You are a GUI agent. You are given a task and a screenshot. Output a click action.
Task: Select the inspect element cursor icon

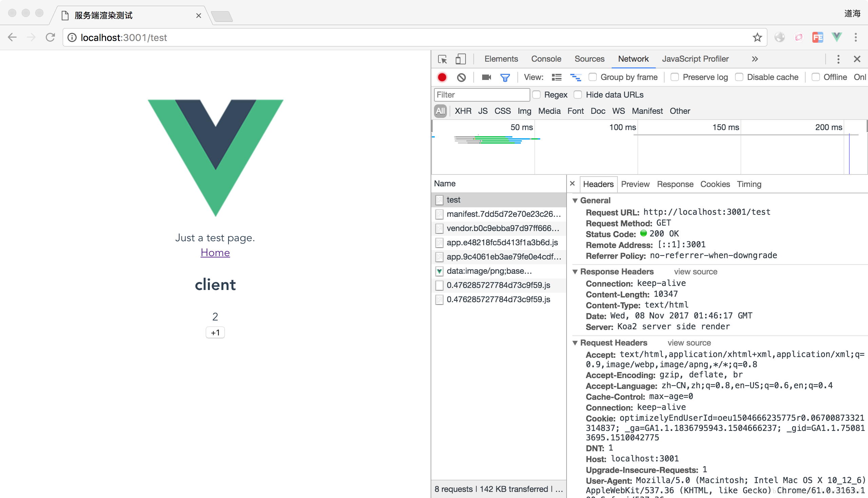442,59
